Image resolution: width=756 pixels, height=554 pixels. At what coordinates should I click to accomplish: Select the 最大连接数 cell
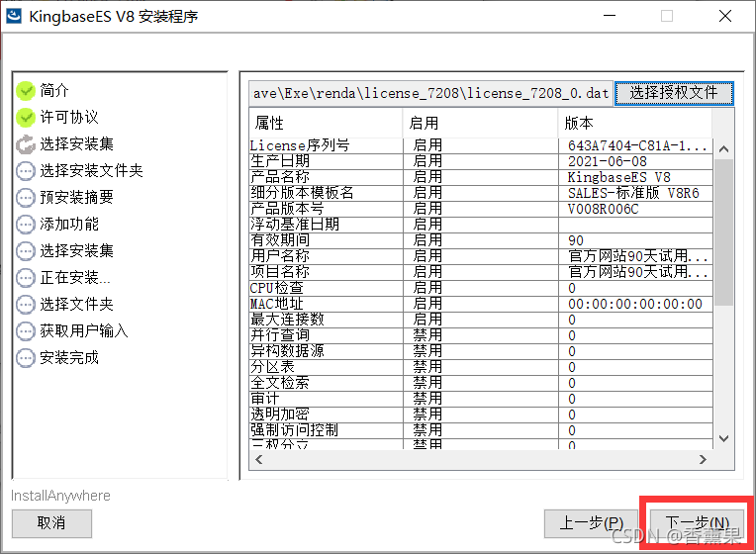coord(326,320)
